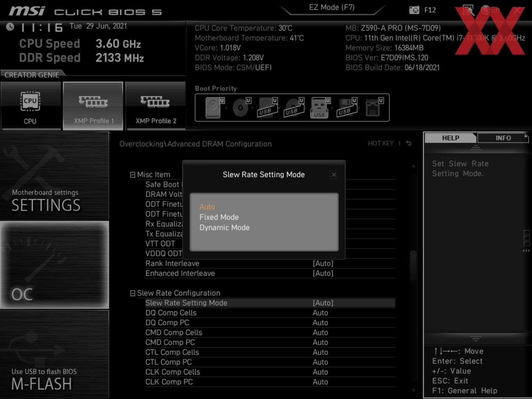Click the back arrow next to HOT KEY
Image resolution: width=532 pixels, height=399 pixels.
coord(408,143)
